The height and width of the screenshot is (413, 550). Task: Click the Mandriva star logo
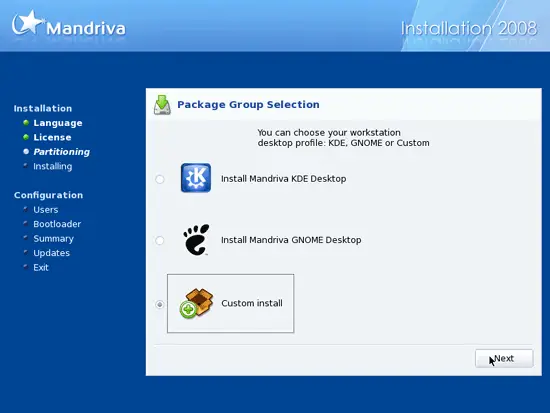coord(27,23)
